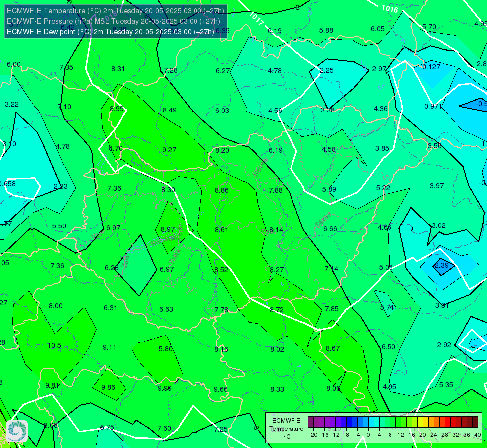This screenshot has width=487, height=448.
Task: Click the 8.99 temperature value
Action: (117, 109)
